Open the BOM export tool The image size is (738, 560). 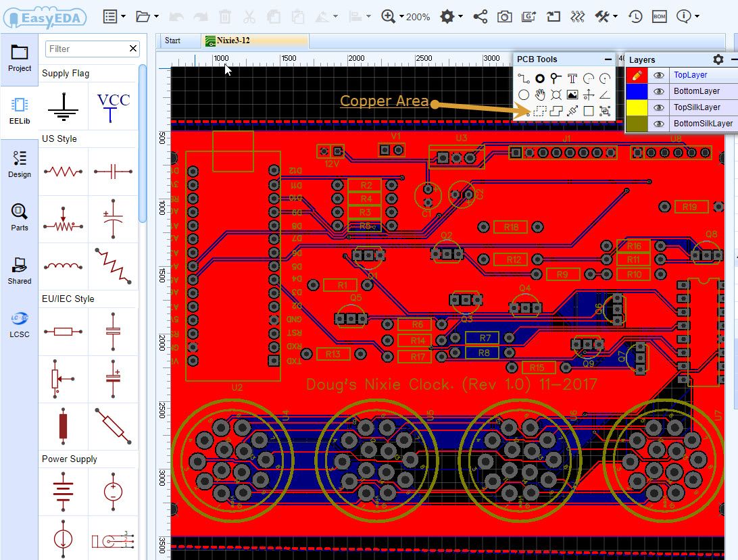[660, 16]
